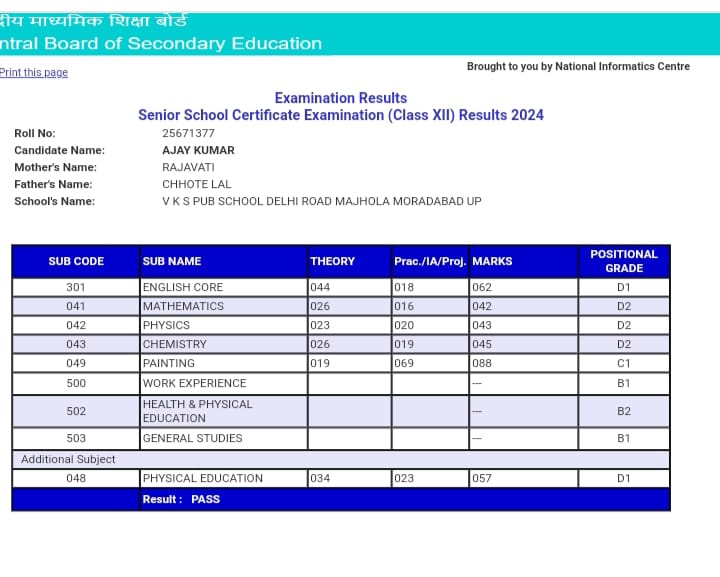Select Painting total marks 088
This screenshot has height=577, width=720.
point(482,363)
